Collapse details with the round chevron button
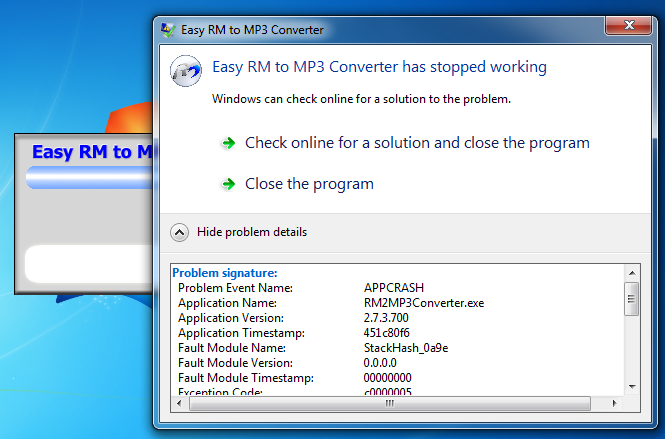Screen dimensions: 665x439 pyautogui.click(x=179, y=232)
